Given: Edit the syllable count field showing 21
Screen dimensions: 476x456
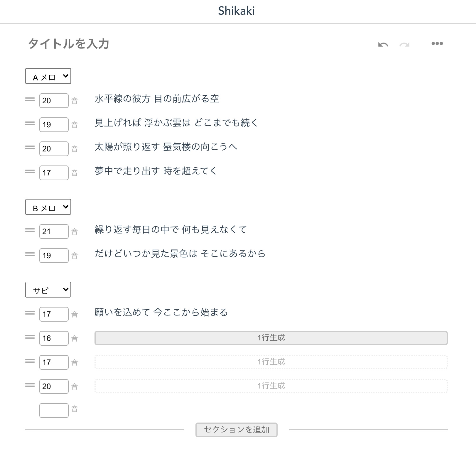Looking at the screenshot, I should (54, 231).
